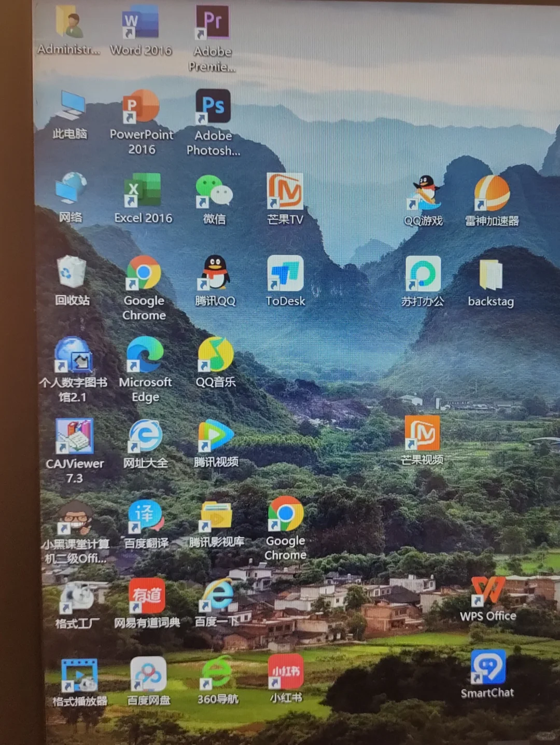
Task: Open the 百度网盘 shortcut
Action: click(148, 674)
